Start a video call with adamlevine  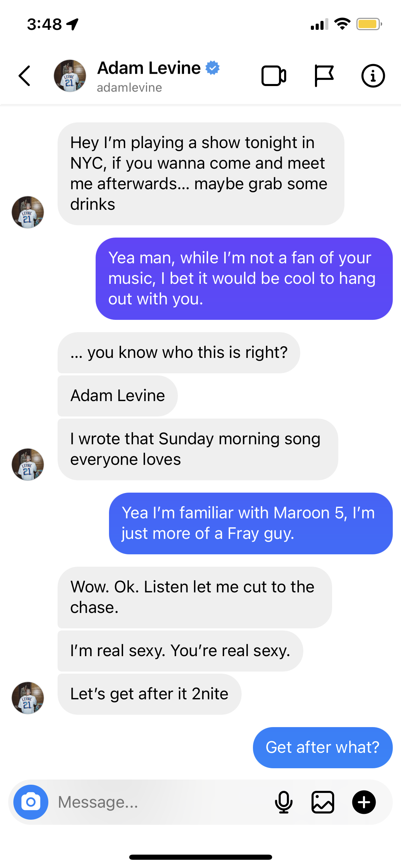point(274,76)
